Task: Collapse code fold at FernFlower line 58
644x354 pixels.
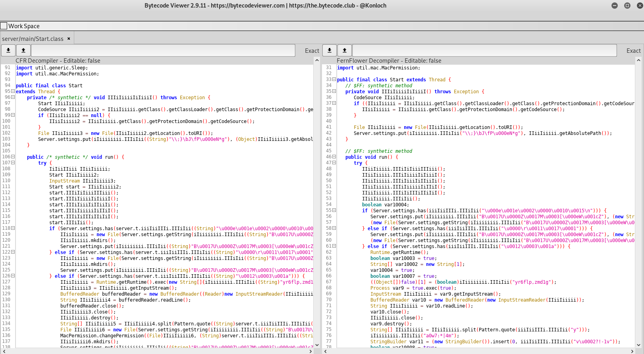Action: click(334, 228)
